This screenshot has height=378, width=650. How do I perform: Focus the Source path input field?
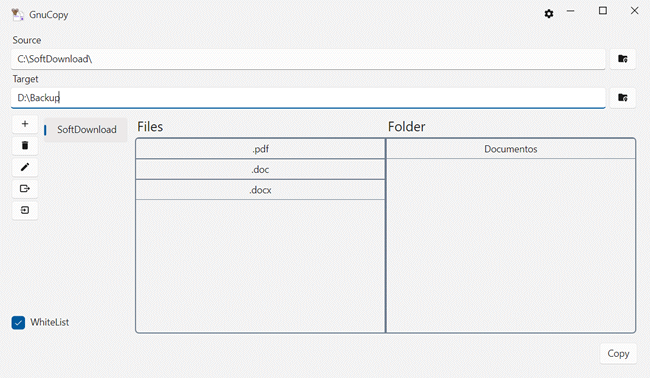click(x=308, y=59)
